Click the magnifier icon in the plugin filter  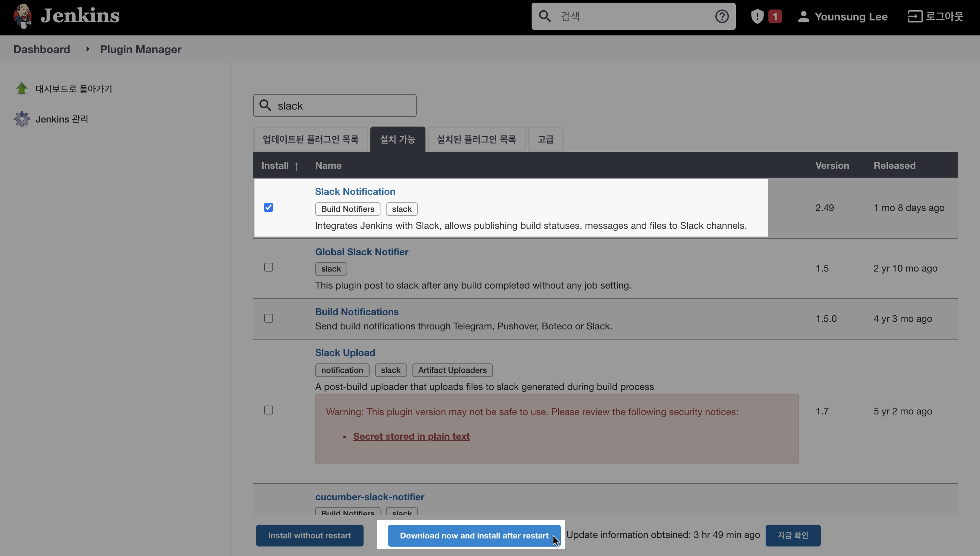265,105
